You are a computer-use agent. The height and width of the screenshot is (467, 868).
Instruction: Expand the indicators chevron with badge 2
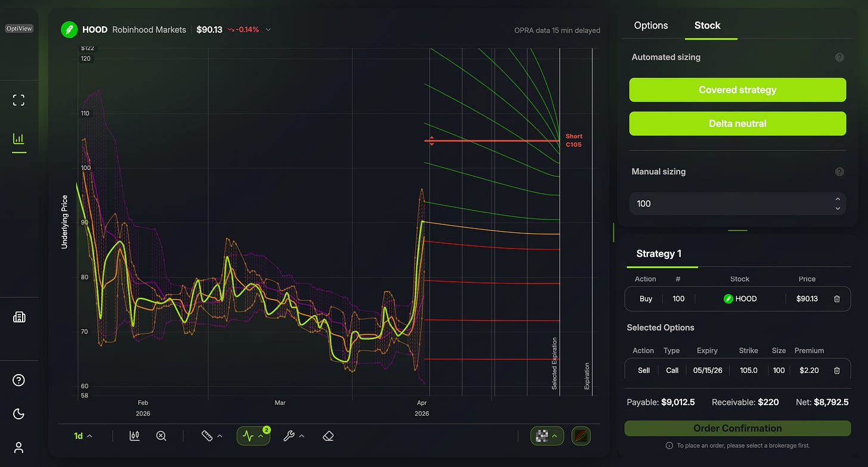pos(261,436)
